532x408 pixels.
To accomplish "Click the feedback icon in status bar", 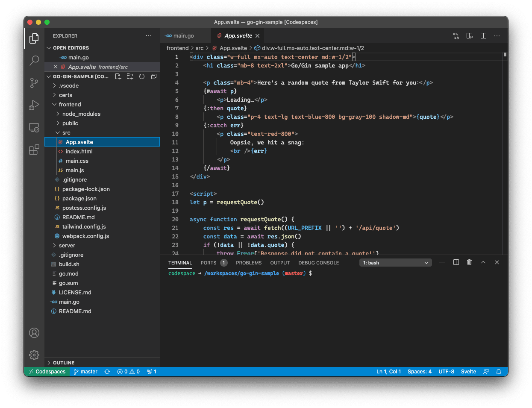I will pyautogui.click(x=486, y=372).
